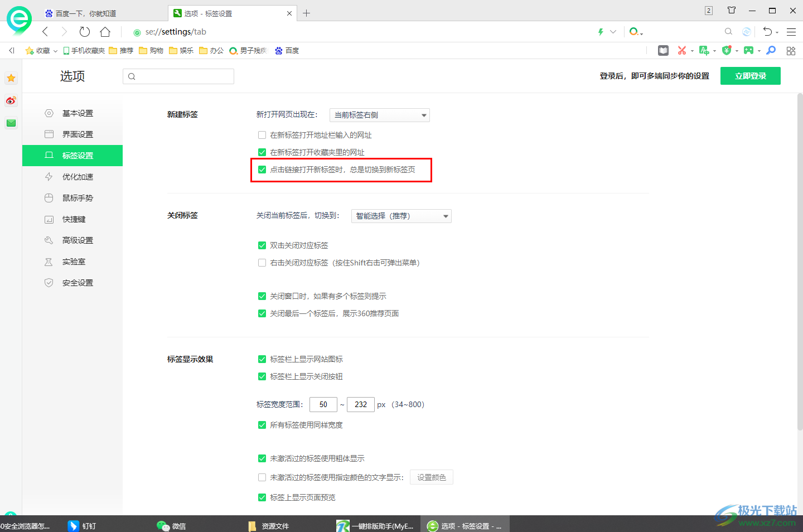The width and height of the screenshot is (803, 532).
Task: Expand the address bar dropdown chevron
Action: 613,32
